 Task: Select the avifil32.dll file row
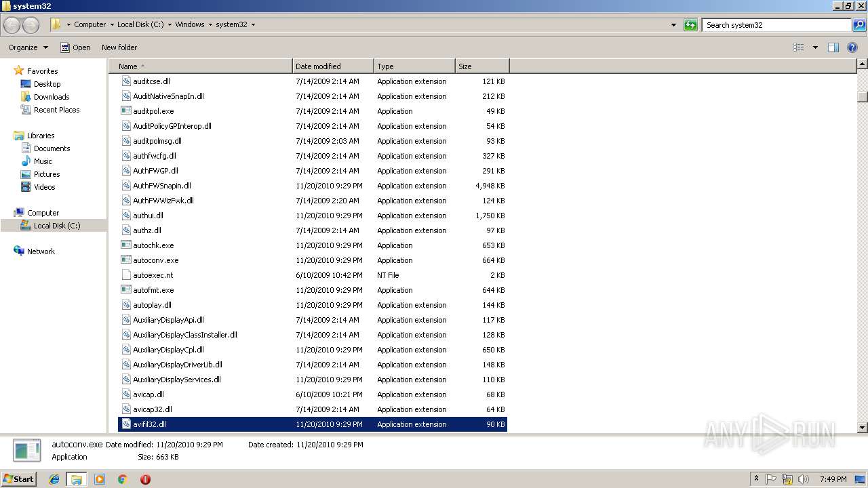tap(313, 424)
